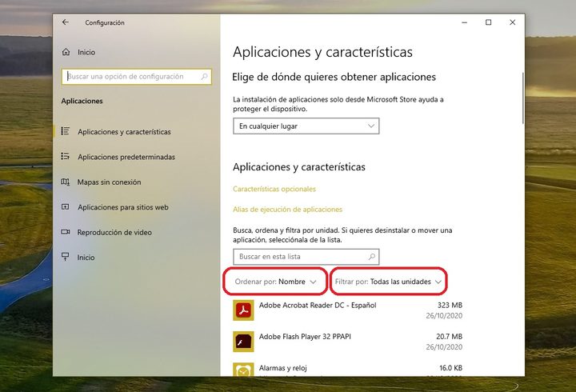The width and height of the screenshot is (576, 392).
Task: Click the magnifier in Buscar en esta lista
Action: pos(372,257)
